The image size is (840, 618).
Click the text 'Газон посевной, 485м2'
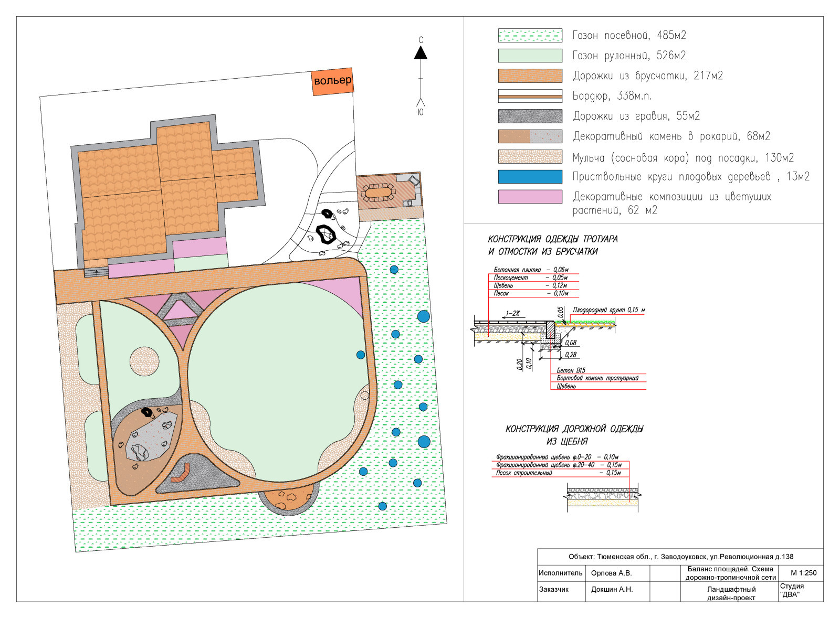tap(629, 35)
